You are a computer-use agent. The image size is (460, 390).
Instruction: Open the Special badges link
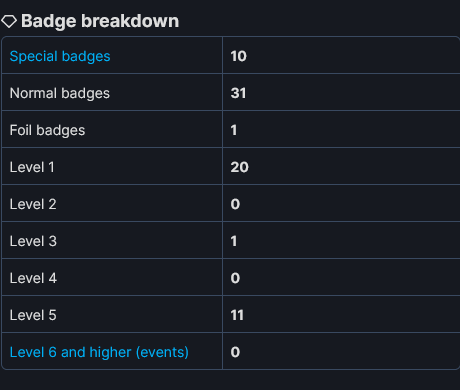tap(60, 56)
